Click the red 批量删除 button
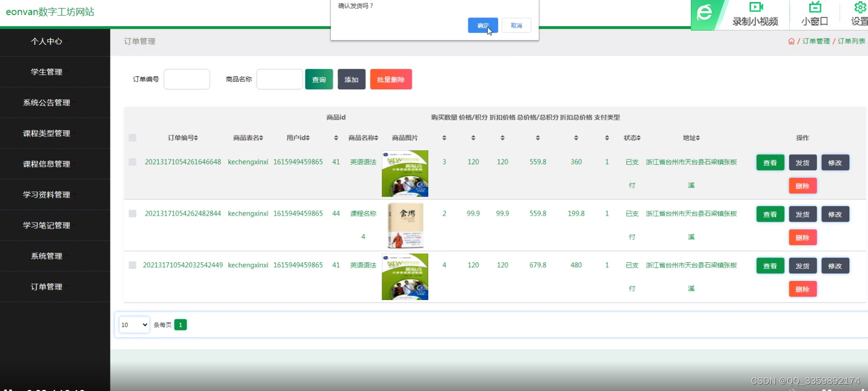Viewport: 868px width, 391px height. click(391, 79)
